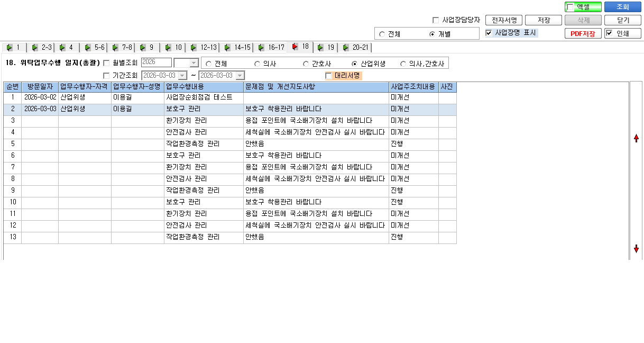Click the green arrow icon on tab 10
644x343 pixels.
coord(168,47)
